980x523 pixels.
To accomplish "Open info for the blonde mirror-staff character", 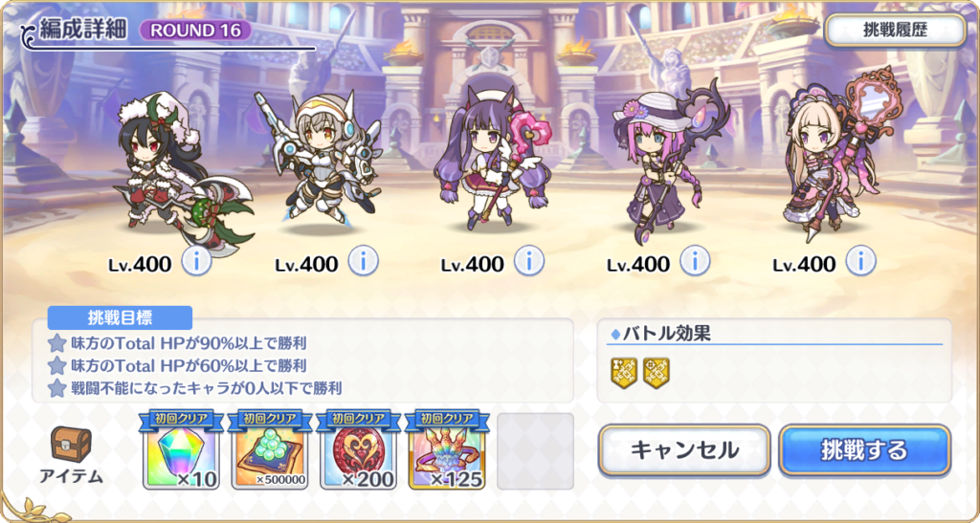I will pyautogui.click(x=860, y=261).
